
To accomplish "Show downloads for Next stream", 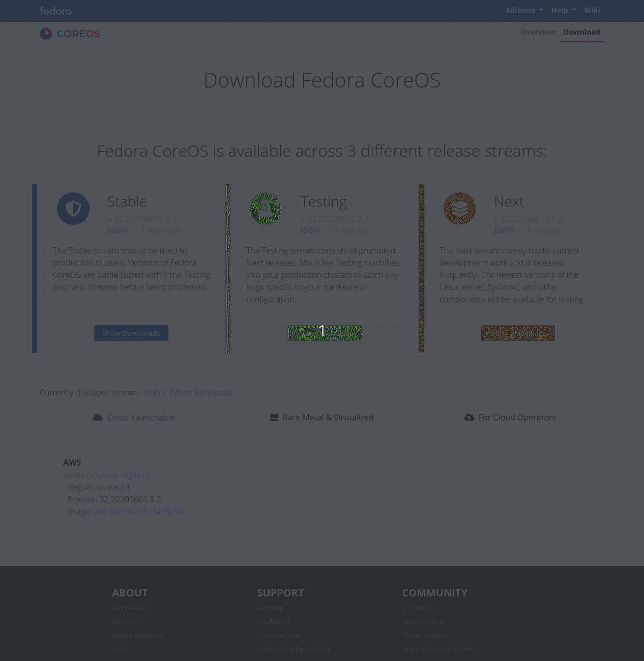I will tap(517, 333).
